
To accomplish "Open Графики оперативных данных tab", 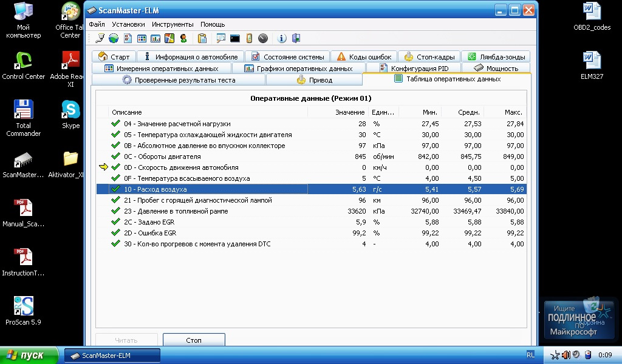I will 298,68.
